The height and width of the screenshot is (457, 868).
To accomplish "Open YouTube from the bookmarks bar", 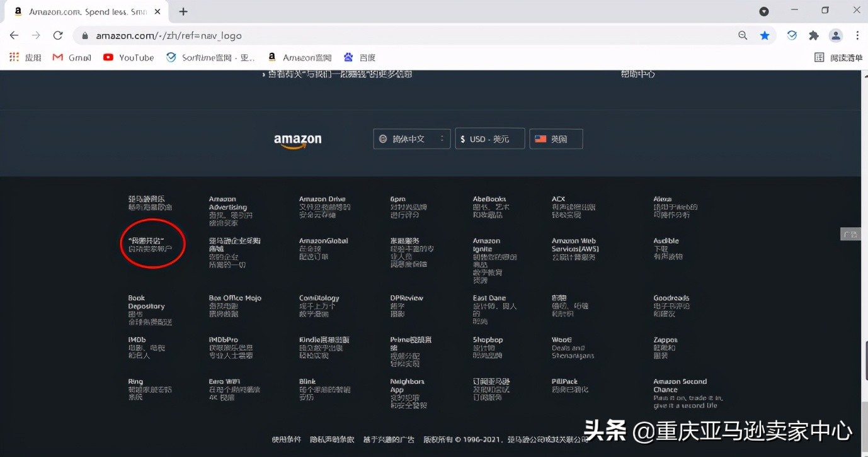I will pyautogui.click(x=128, y=57).
